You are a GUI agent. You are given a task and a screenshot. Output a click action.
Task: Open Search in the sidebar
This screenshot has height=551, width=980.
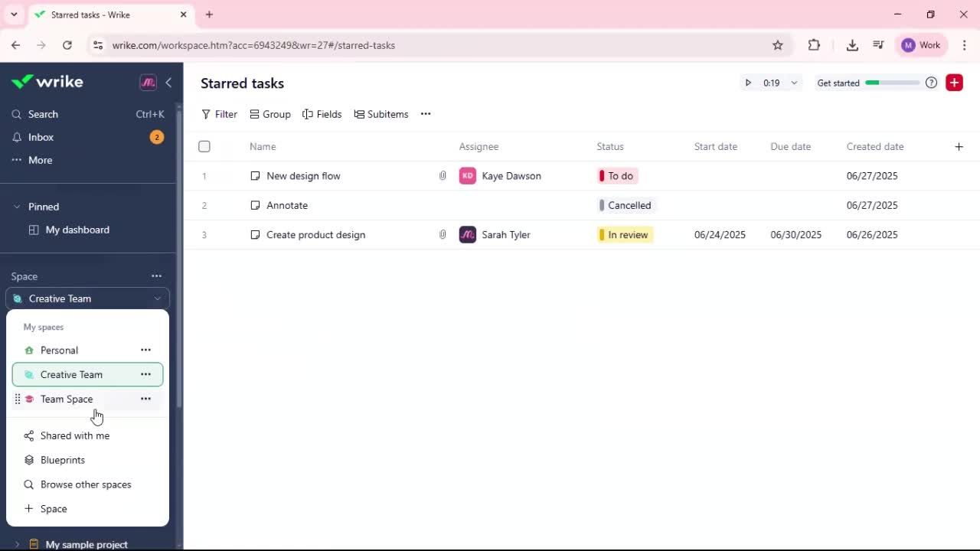tap(43, 114)
